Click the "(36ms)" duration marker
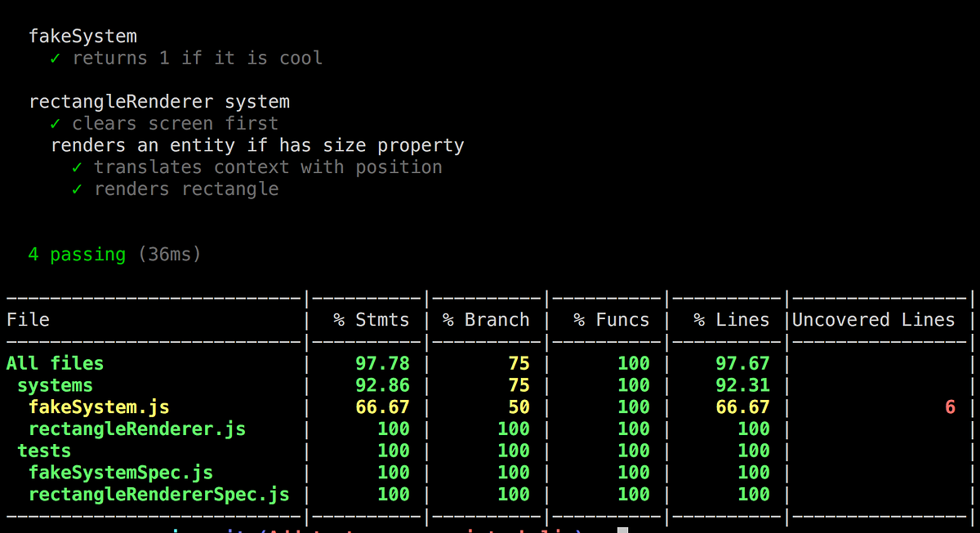Viewport: 980px width, 533px height. coord(169,254)
